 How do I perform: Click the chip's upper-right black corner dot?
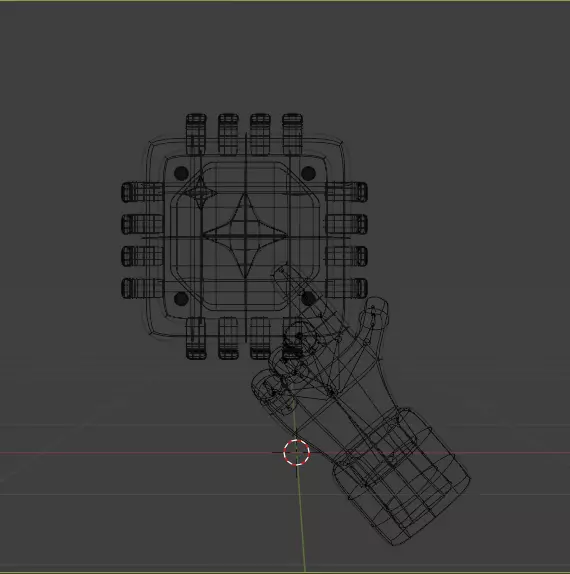coord(308,173)
